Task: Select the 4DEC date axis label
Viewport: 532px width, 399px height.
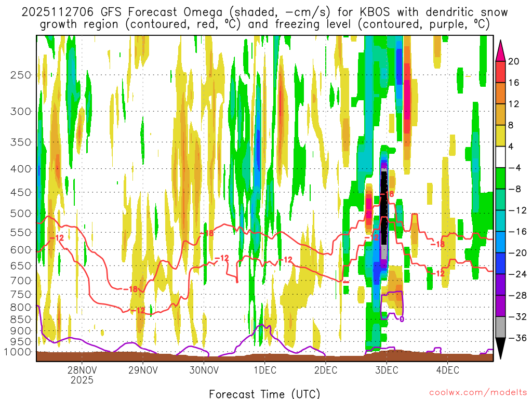Action: tap(448, 370)
